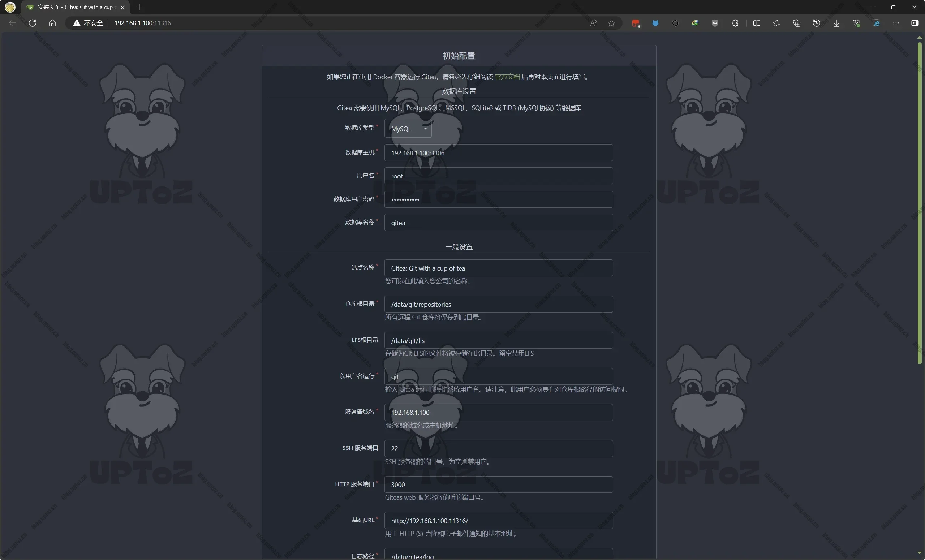Screen dimensions: 925x560
Task: Go back with the browser back arrow
Action: pos(12,23)
